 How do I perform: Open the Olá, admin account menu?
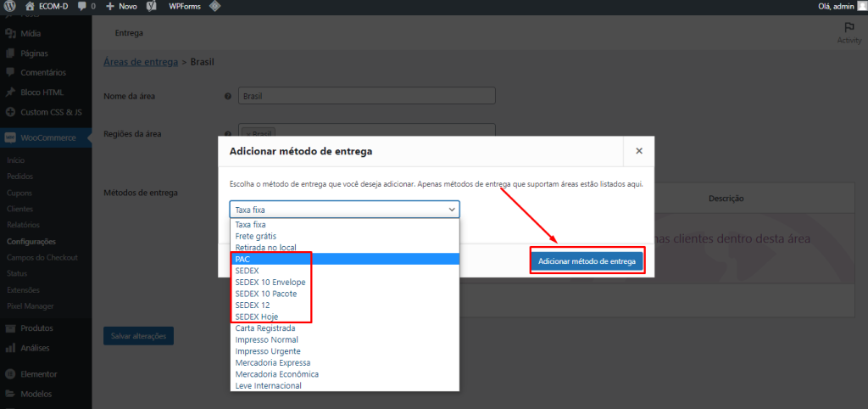tap(842, 7)
